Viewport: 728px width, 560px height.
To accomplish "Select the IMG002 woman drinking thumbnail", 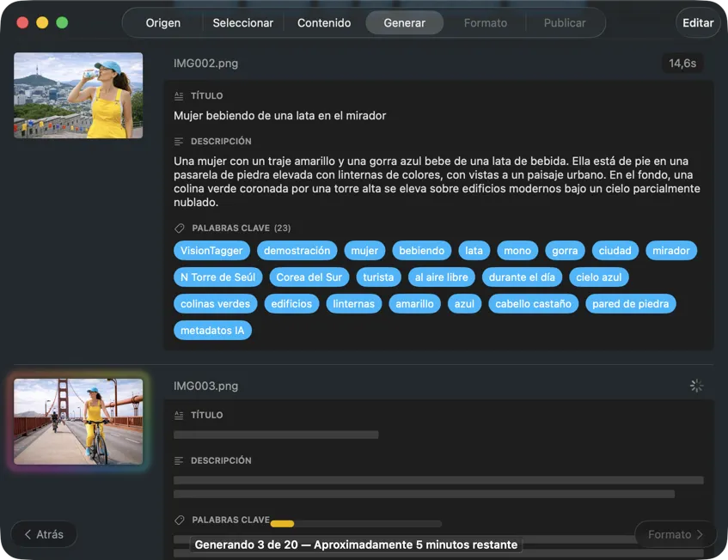I will [x=78, y=95].
